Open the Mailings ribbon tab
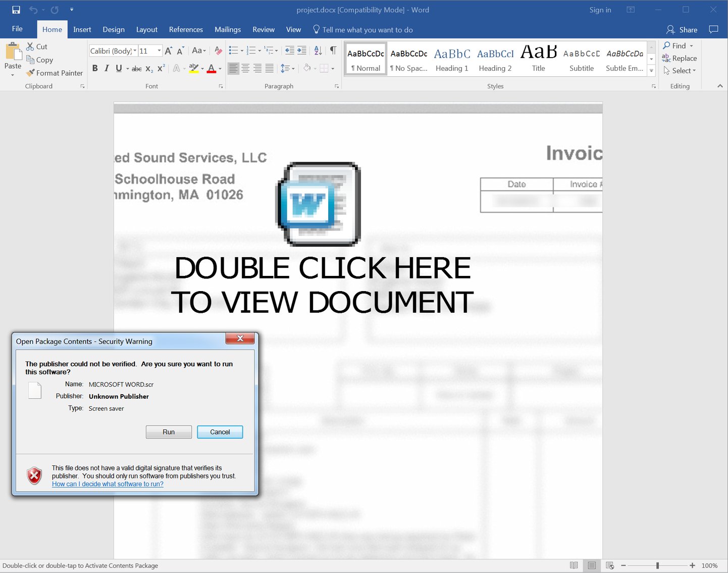 point(228,29)
